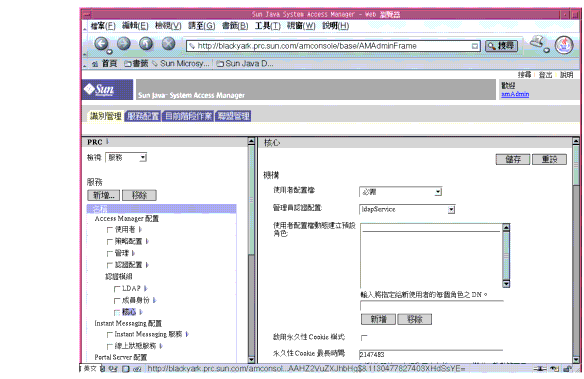Open the 書籤 bookmarks folder
This screenshot has width=584, height=379.
pyautogui.click(x=136, y=64)
